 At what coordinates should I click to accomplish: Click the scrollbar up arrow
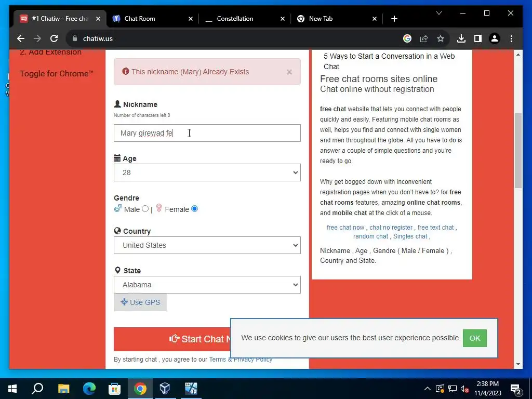pos(518,55)
